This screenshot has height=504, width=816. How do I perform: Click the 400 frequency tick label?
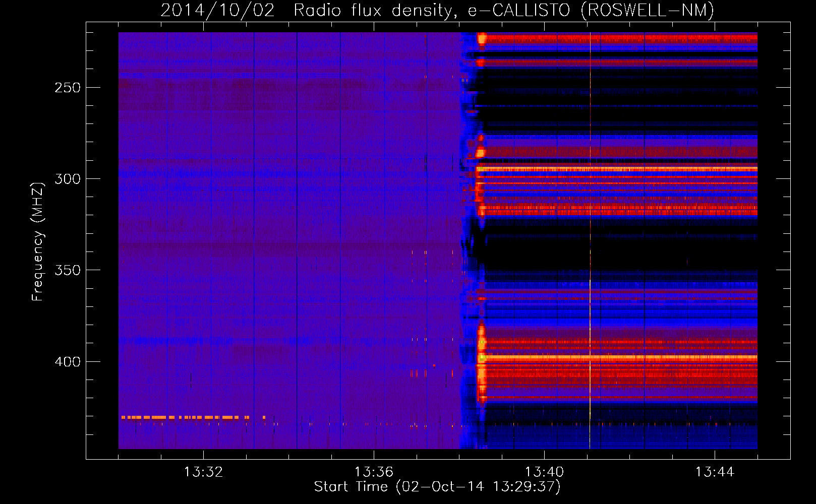pyautogui.click(x=68, y=361)
